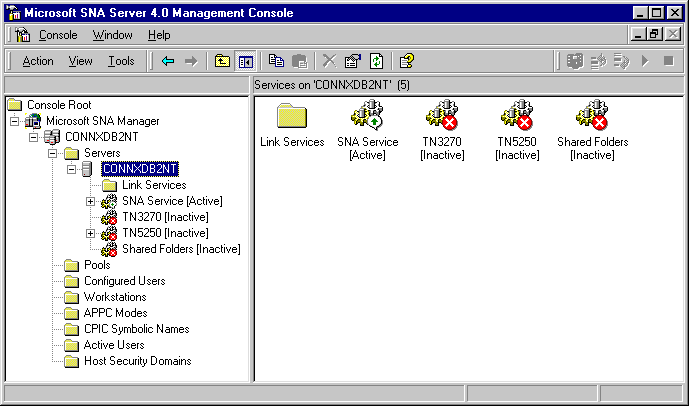Select Host Security Domains folder in tree

(137, 361)
